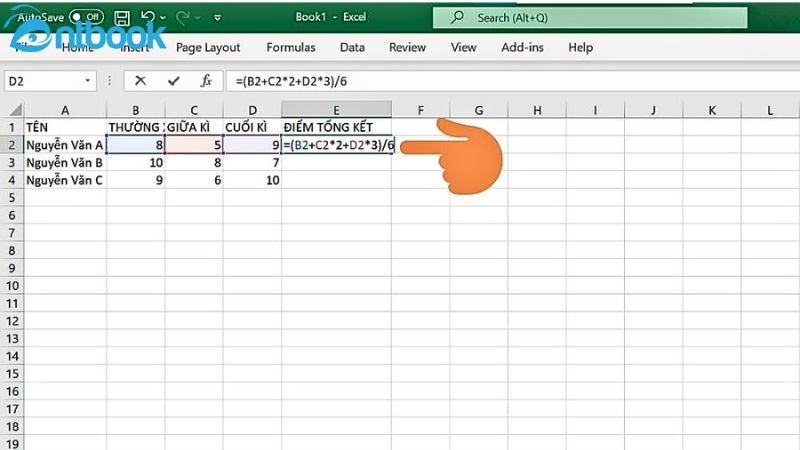Click cell with text TÊN
The height and width of the screenshot is (450, 800).
tap(65, 127)
